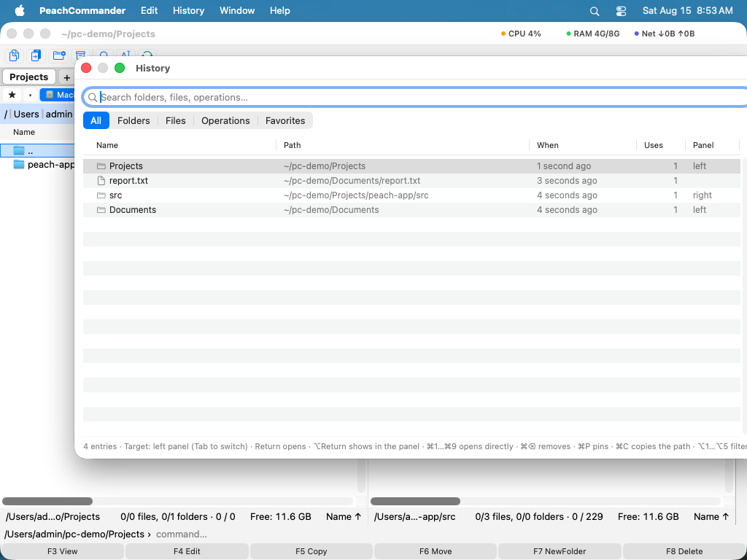
Task: Click the RAM 4G/8G indicator
Action: 592,34
